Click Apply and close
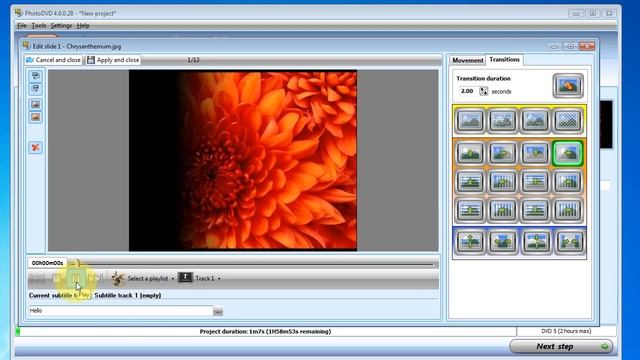This screenshot has height=360, width=640. (113, 60)
